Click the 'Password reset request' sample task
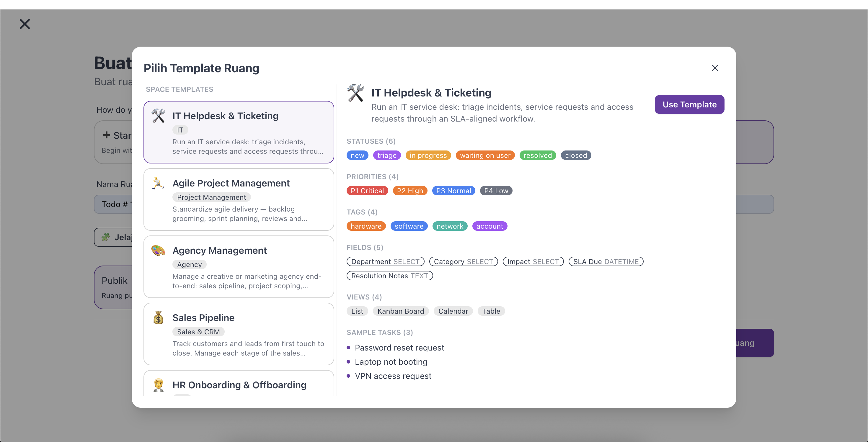The width and height of the screenshot is (868, 442). (x=399, y=347)
